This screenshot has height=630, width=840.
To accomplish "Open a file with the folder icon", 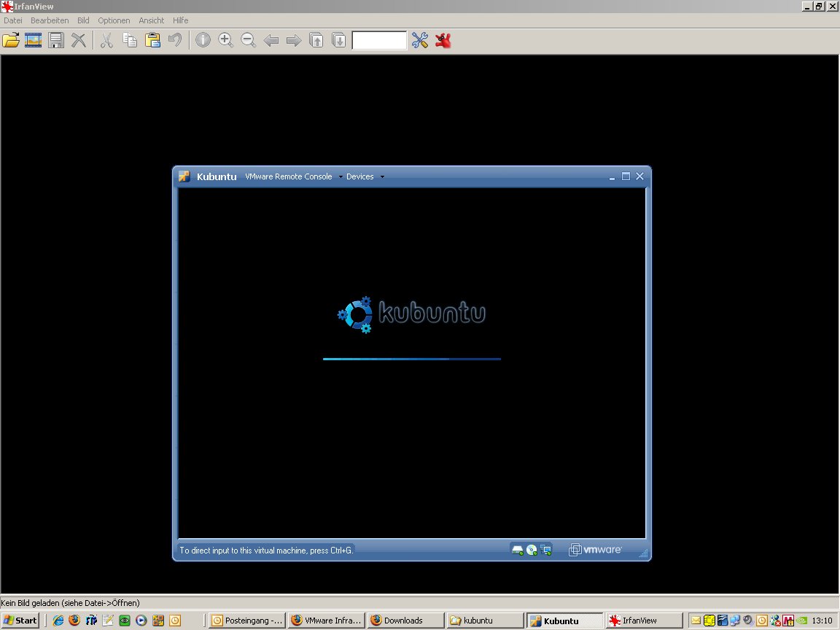I will [11, 40].
